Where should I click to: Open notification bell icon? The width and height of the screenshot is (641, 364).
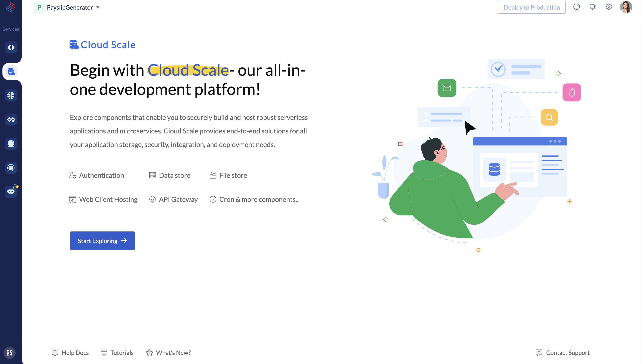[593, 7]
